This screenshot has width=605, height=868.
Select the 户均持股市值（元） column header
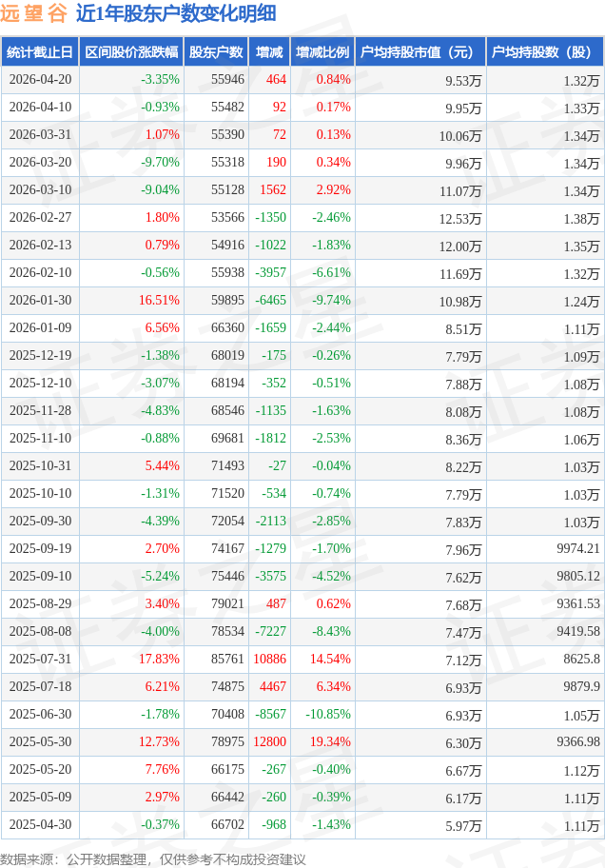click(x=419, y=52)
